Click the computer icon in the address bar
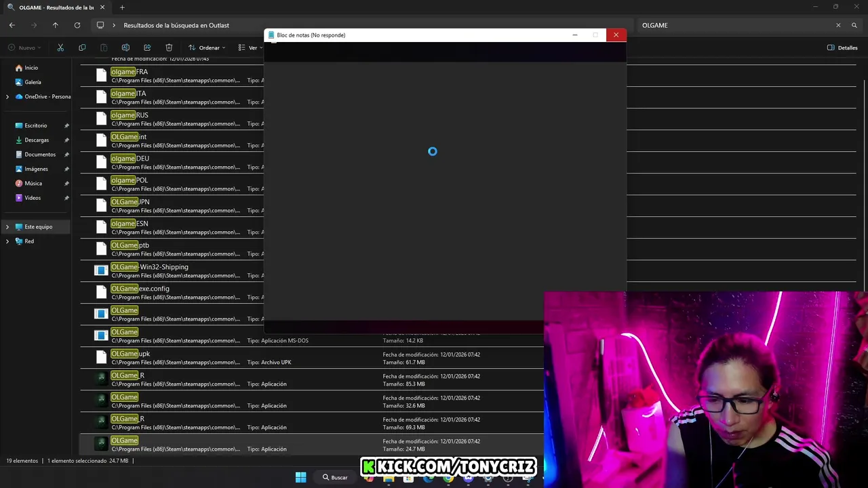The image size is (868, 488). [x=100, y=25]
